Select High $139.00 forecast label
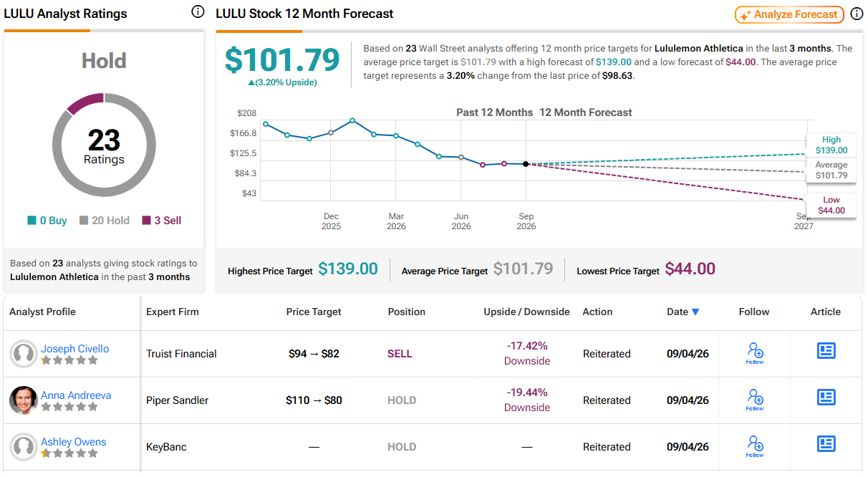This screenshot has width=868, height=477. 831,145
